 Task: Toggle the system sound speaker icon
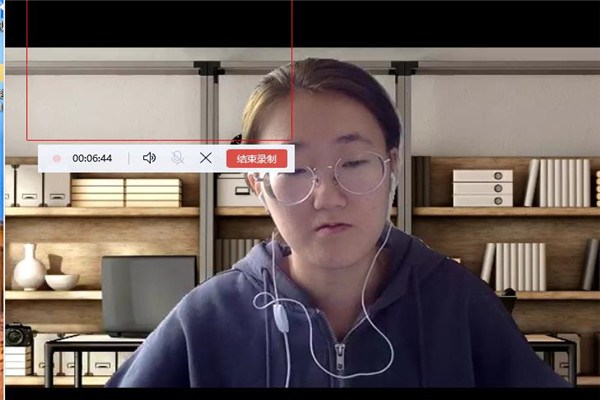pos(150,158)
